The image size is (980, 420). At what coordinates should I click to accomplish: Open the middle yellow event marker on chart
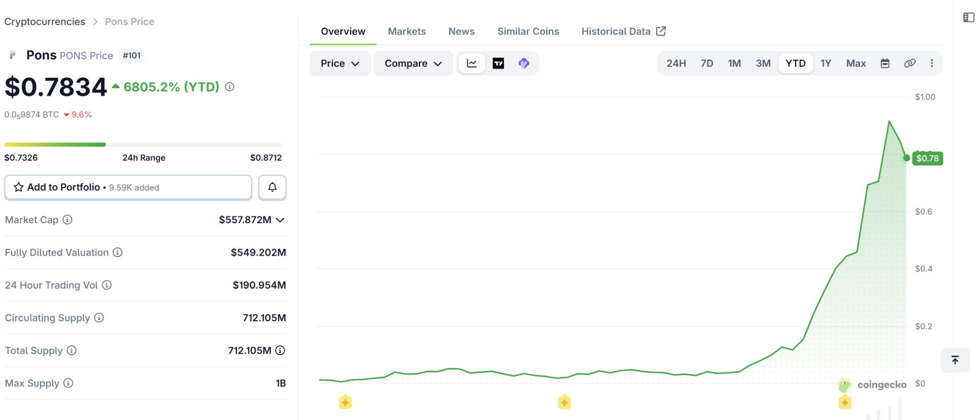pos(565,402)
